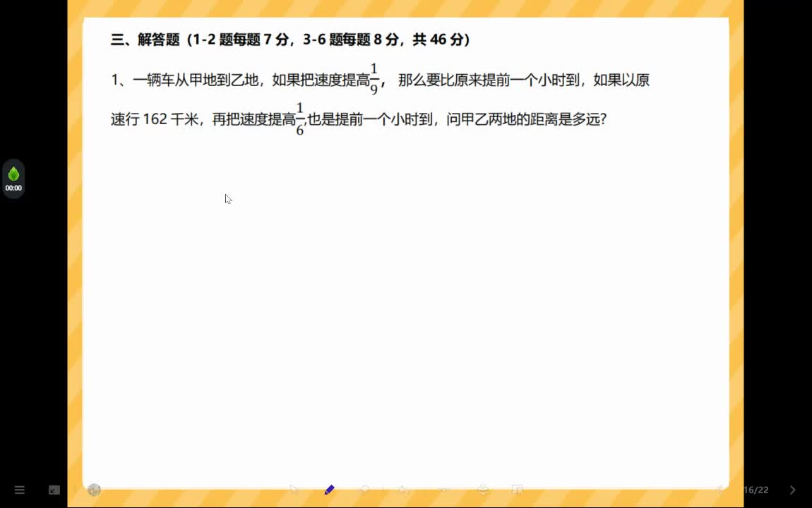
Task: Open the hamburger menu in bottom bar
Action: coord(20,490)
